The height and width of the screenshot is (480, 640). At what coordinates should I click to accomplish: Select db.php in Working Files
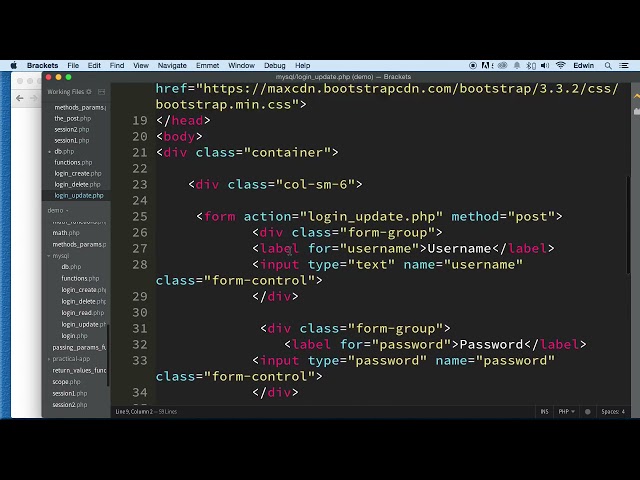click(64, 151)
